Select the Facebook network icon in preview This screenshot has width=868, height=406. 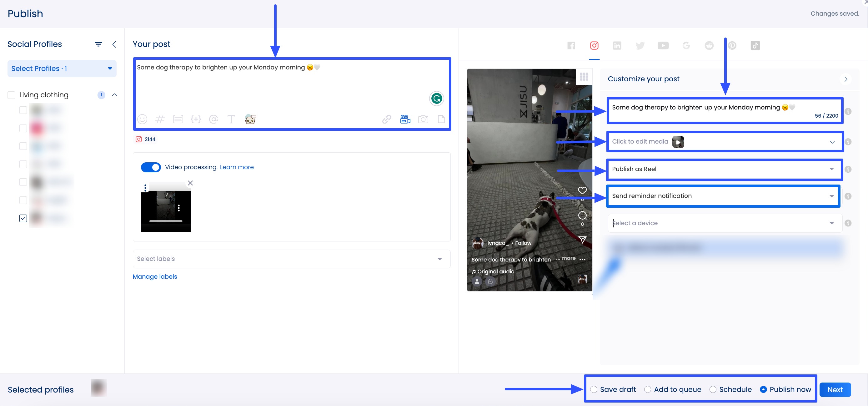click(x=571, y=46)
